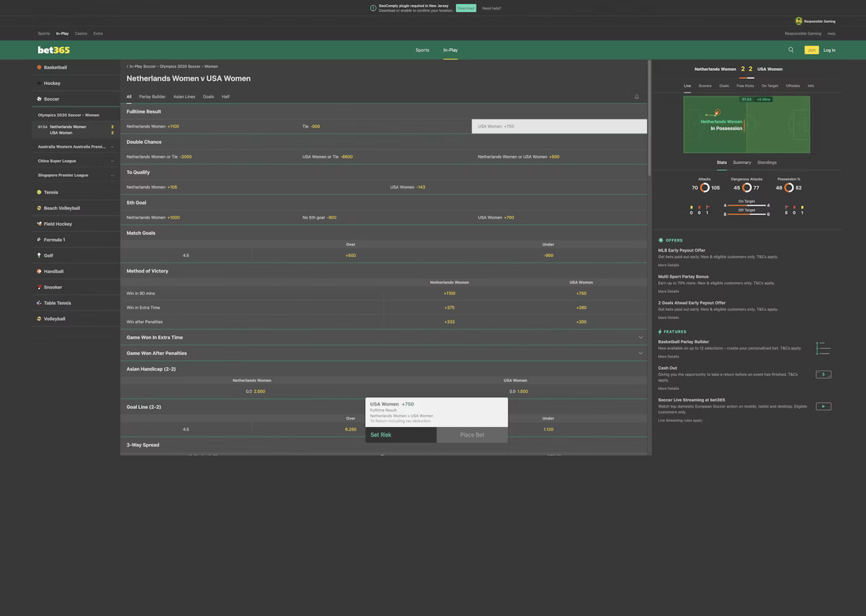
Task: Open the Half market tab
Action: [225, 96]
